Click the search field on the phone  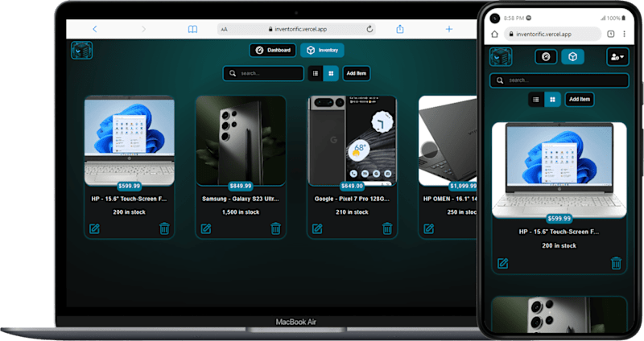pos(559,80)
